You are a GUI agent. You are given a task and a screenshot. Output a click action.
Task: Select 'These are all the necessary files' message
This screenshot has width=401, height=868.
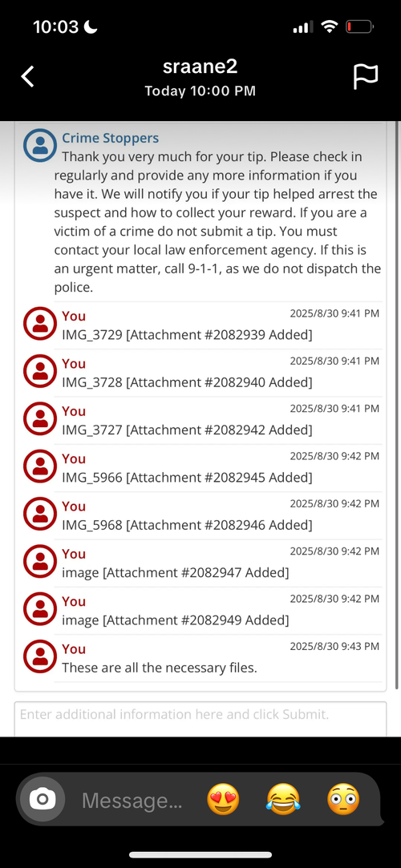coord(160,668)
